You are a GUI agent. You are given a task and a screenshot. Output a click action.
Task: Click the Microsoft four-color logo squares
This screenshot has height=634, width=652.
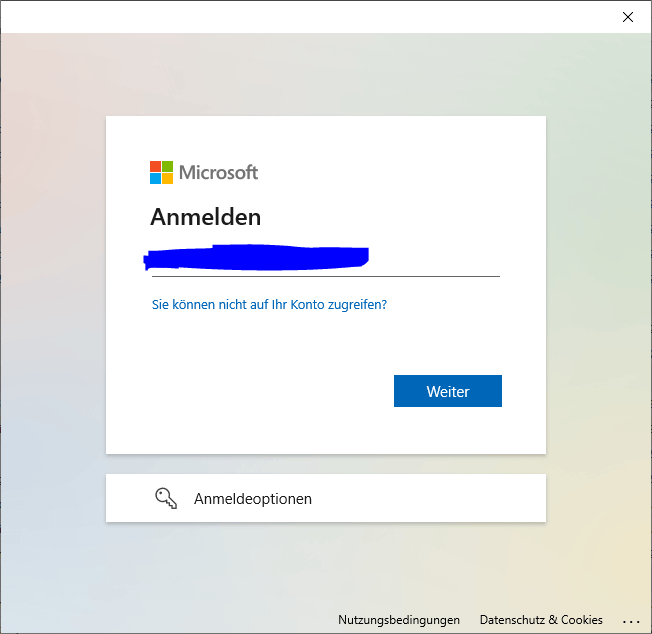pyautogui.click(x=161, y=173)
